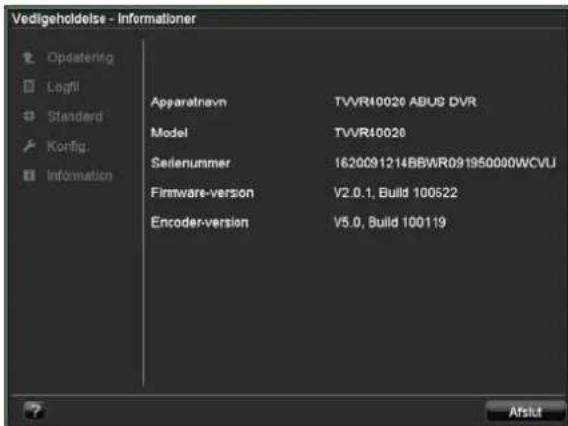The height and width of the screenshot is (426, 568).
Task: Click the Logfil document icon
Action: coord(29,87)
